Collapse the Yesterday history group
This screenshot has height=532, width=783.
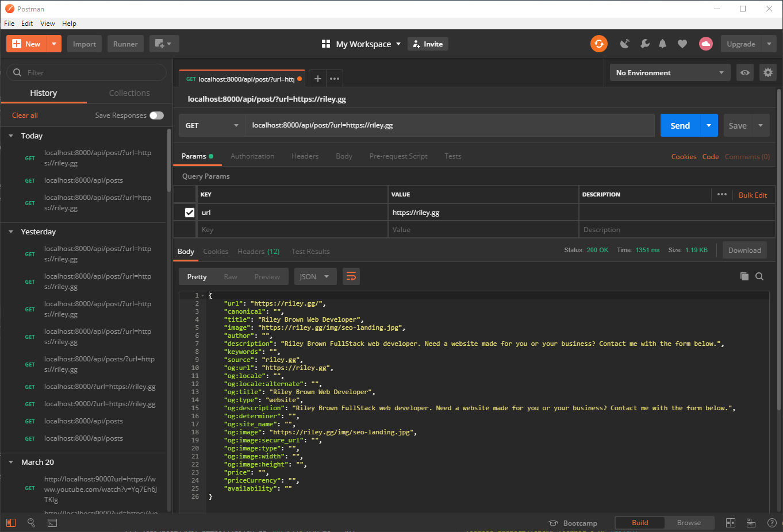(x=11, y=232)
